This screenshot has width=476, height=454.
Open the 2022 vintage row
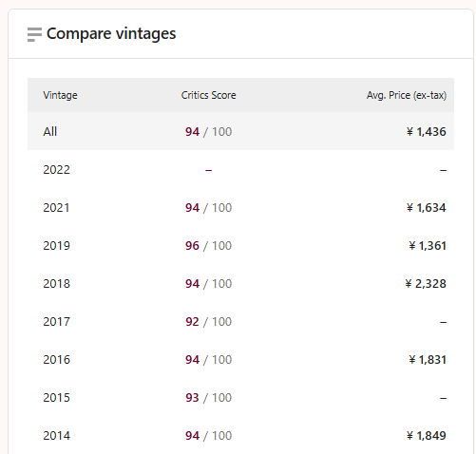(x=240, y=170)
